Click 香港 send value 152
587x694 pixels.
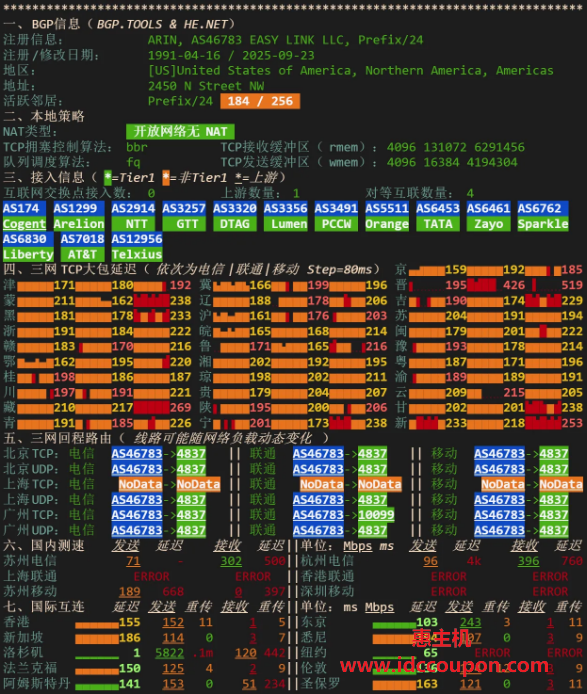[173, 622]
